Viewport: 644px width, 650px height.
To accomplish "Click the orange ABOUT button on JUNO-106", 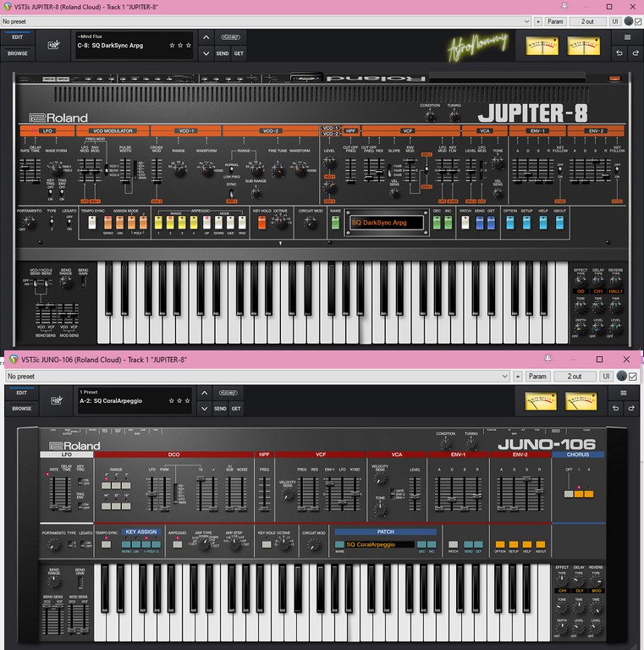I will 541,544.
